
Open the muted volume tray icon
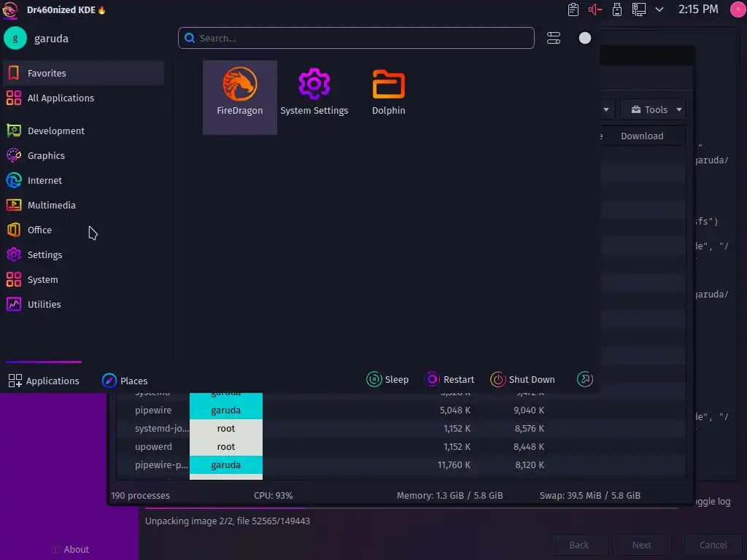tap(595, 9)
